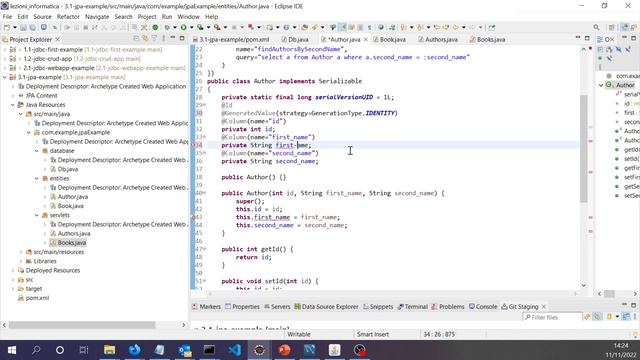Open the New file dropdown arrow

tap(15, 27)
